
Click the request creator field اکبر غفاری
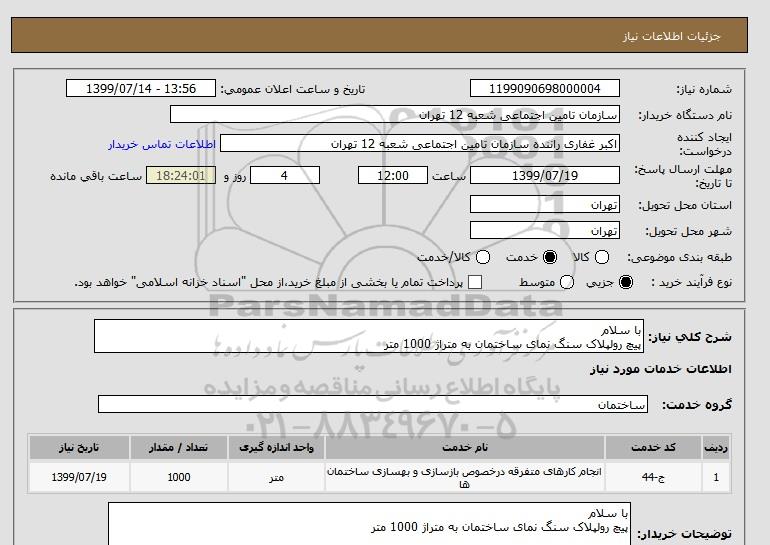click(420, 144)
